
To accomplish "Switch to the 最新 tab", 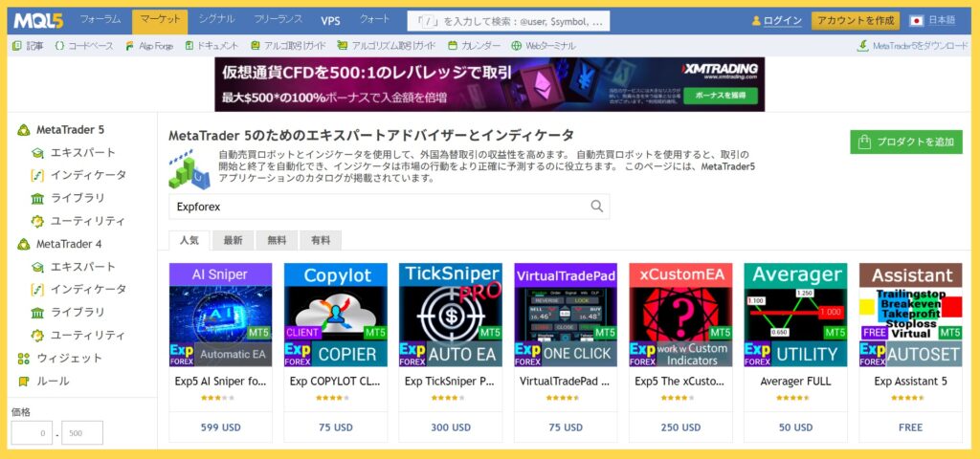I will [234, 240].
